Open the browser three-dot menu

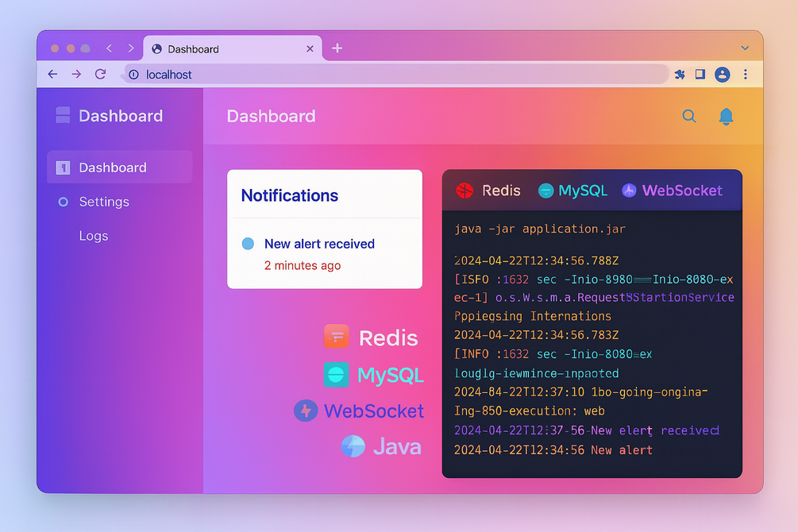click(746, 75)
